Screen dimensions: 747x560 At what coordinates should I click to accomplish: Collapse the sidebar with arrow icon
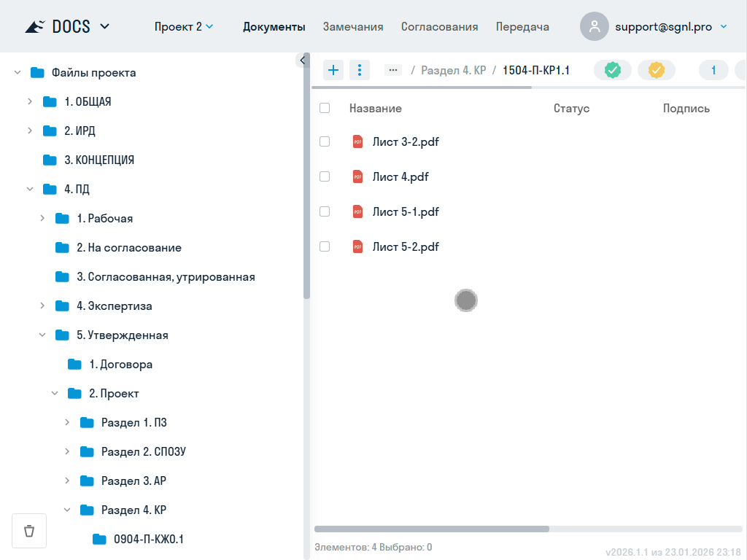click(x=303, y=61)
